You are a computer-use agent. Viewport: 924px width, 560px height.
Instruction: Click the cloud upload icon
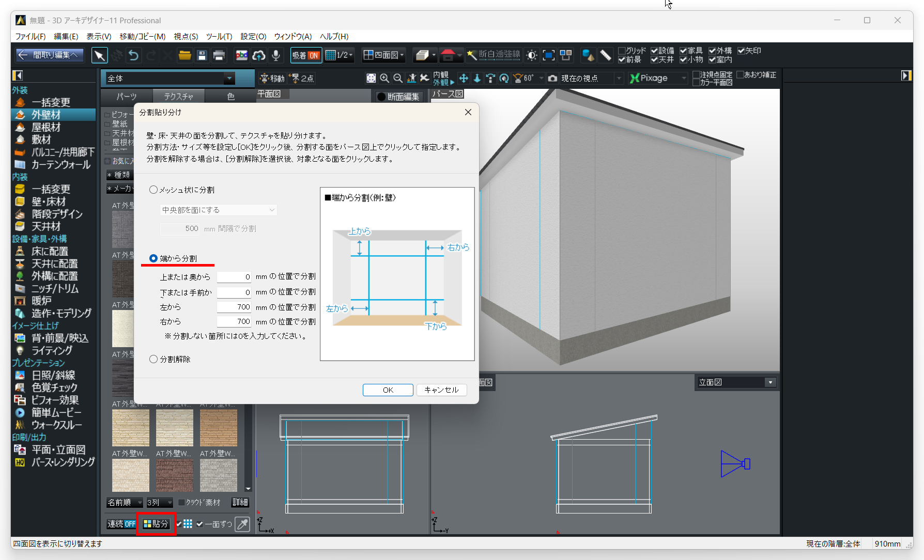[259, 55]
